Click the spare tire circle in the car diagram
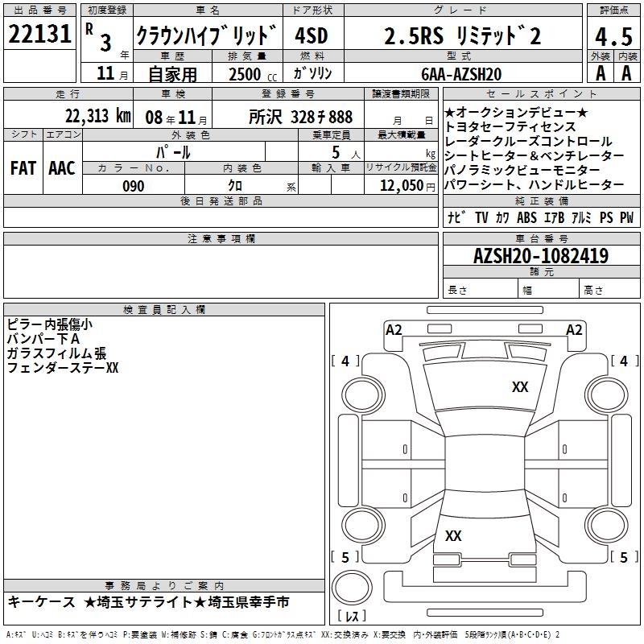The width and height of the screenshot is (644, 644). 352,588
